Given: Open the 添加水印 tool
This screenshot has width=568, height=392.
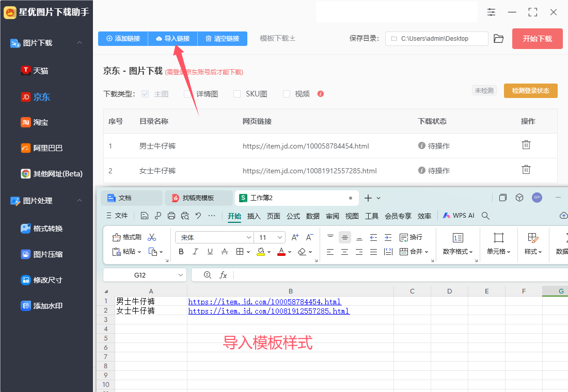Looking at the screenshot, I should click(x=42, y=306).
